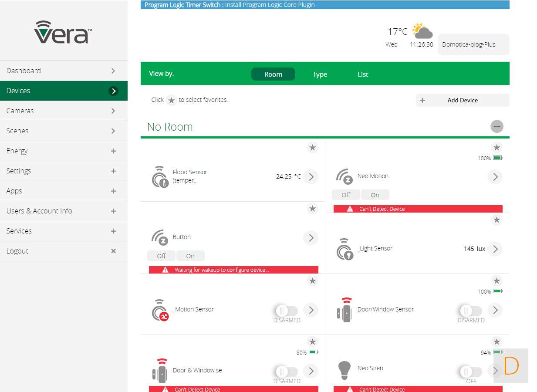
Task: Click the Vera logo
Action: 63,32
